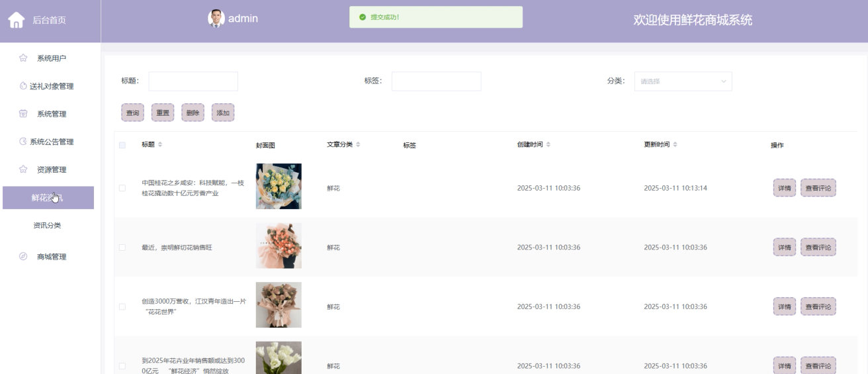868x374 pixels.
Task: Click the icon beside 送礼对象管理
Action: click(x=23, y=86)
